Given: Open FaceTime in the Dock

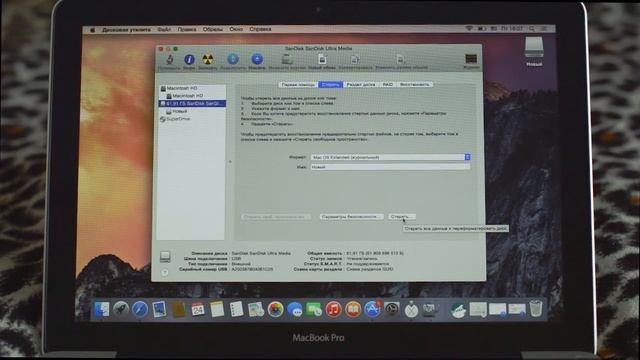Looking at the screenshot, I should tap(313, 309).
